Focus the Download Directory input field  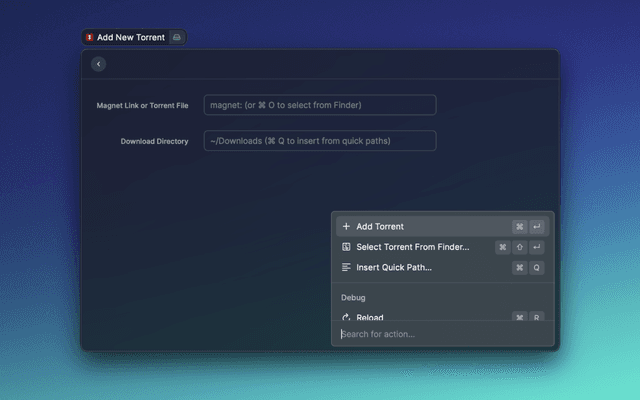[320, 141]
